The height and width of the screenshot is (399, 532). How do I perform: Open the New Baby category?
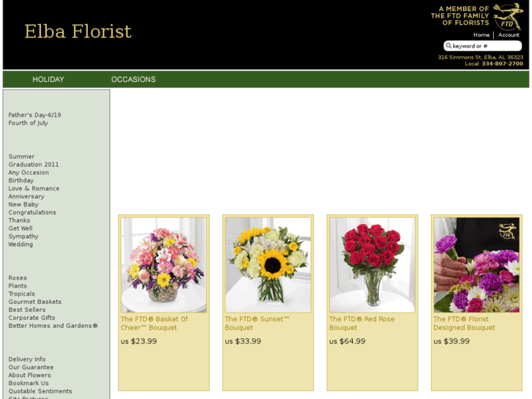pos(23,204)
